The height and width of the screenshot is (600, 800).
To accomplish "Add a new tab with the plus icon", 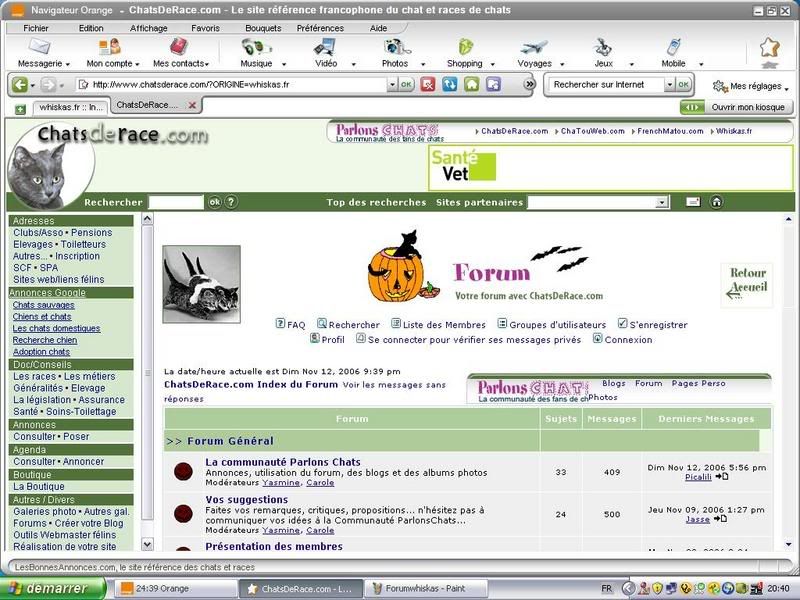I will point(20,109).
